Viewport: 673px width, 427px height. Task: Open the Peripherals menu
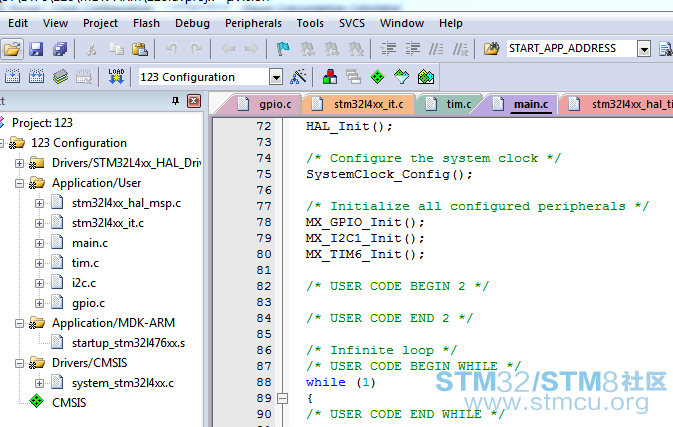(x=253, y=23)
